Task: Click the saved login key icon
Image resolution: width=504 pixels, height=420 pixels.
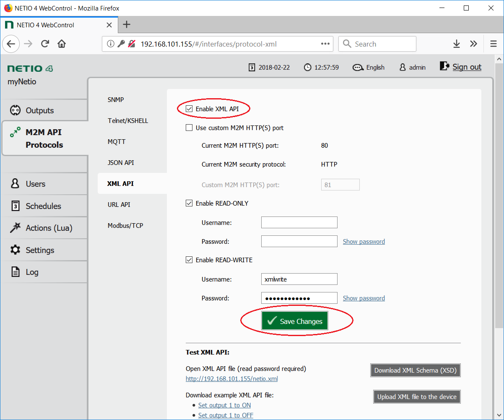Action: [x=121, y=44]
